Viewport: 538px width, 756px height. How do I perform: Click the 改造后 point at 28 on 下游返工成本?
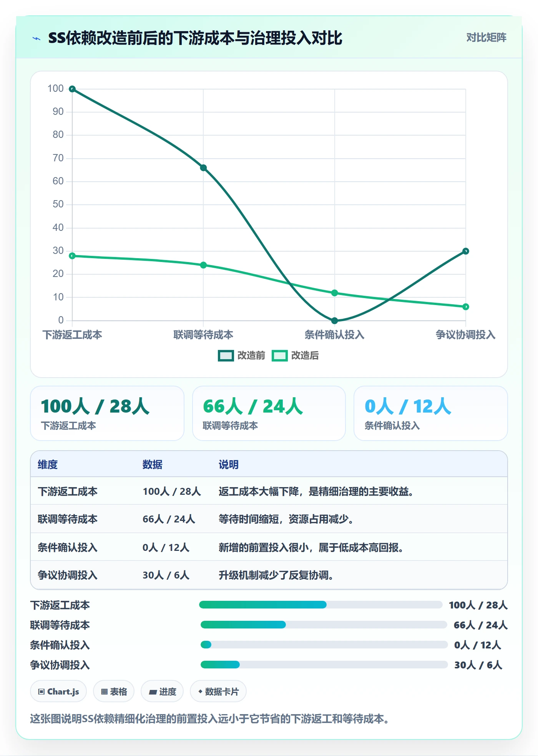coord(72,256)
